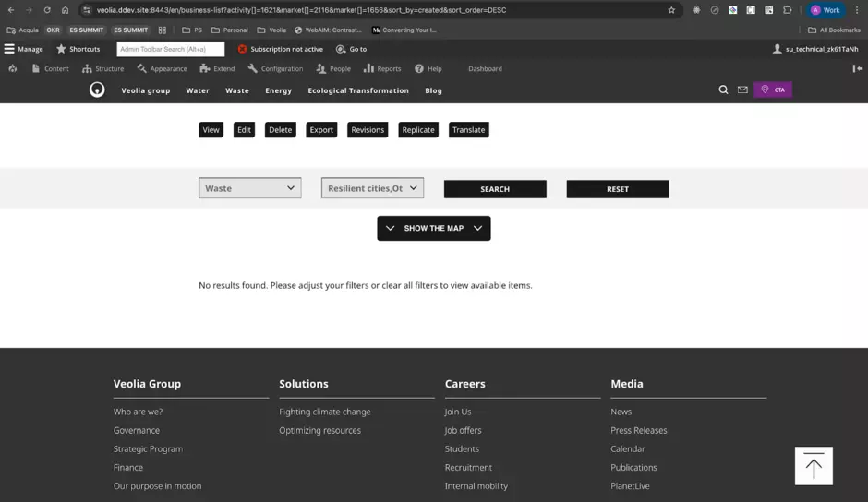Open the Job offers footer link

(x=463, y=430)
